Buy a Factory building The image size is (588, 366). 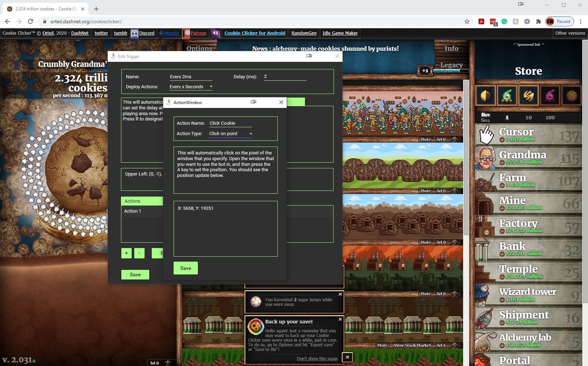pos(529,226)
